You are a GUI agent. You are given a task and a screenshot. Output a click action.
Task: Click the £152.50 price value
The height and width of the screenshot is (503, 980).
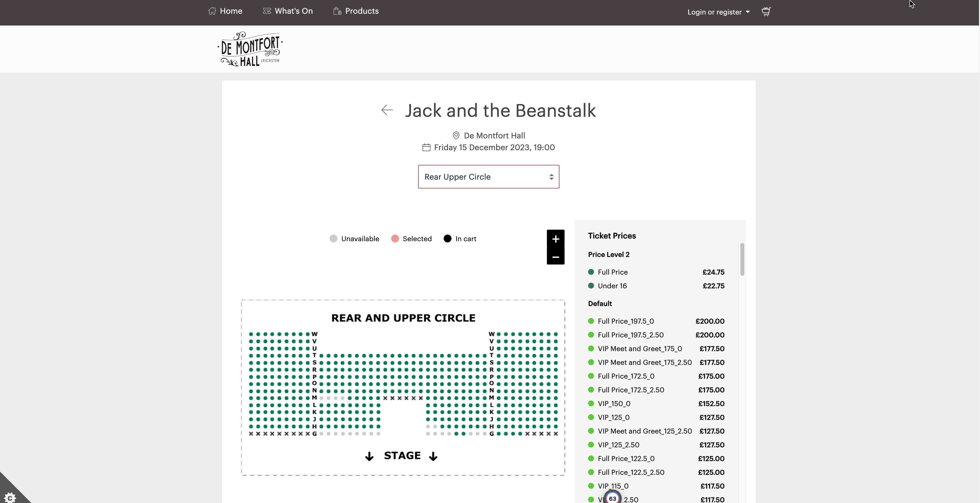711,403
